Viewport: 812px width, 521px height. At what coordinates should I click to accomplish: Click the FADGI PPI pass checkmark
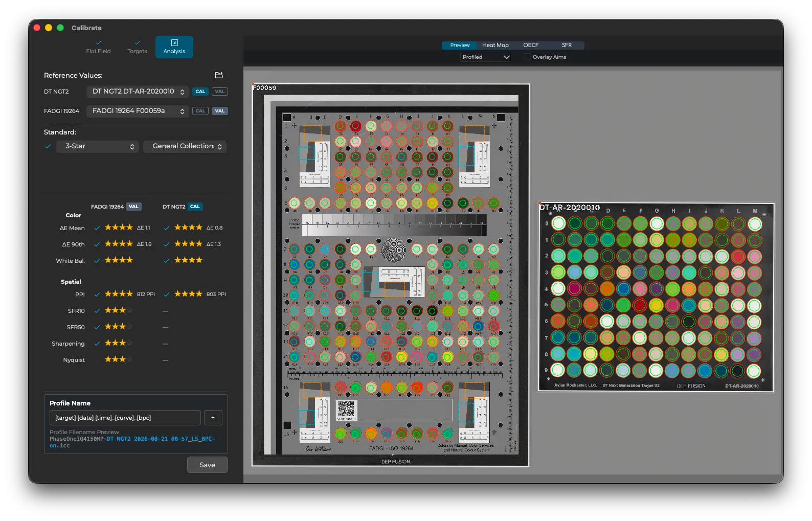pos(97,295)
